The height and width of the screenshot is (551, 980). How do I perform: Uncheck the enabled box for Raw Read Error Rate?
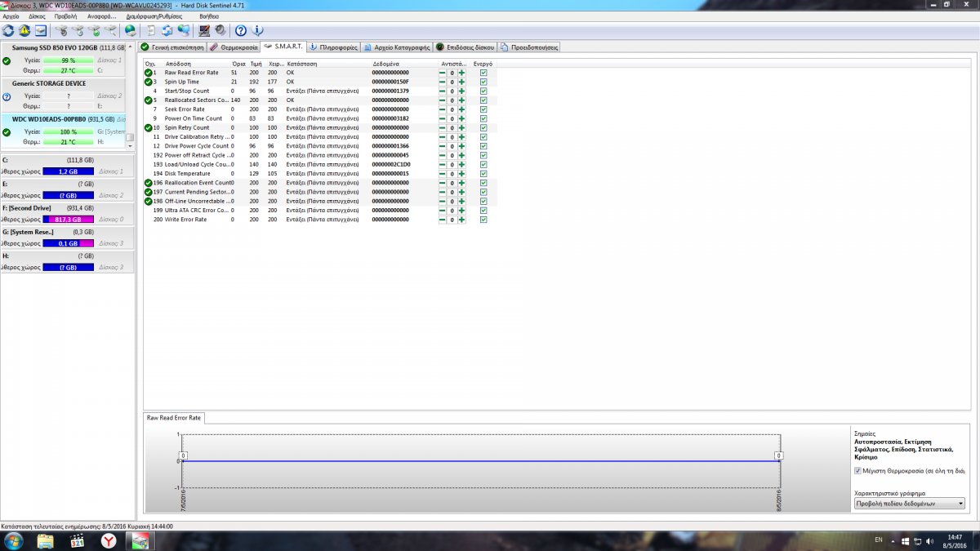point(483,73)
